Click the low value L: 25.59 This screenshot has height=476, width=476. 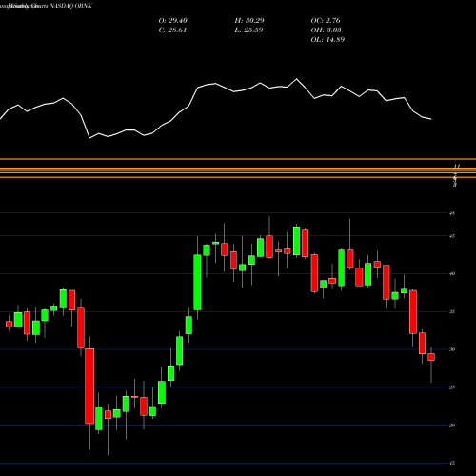(248, 30)
